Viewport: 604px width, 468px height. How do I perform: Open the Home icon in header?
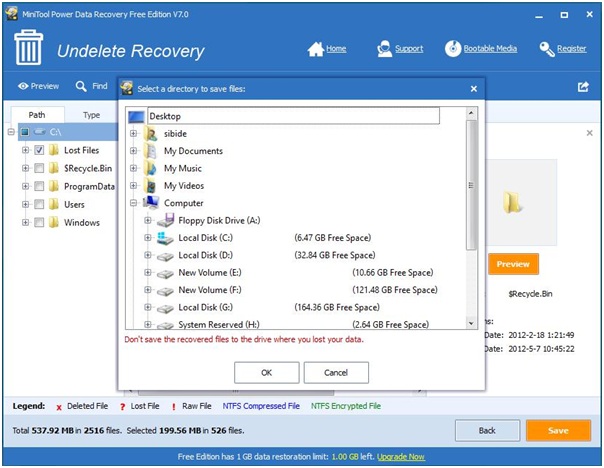[316, 49]
